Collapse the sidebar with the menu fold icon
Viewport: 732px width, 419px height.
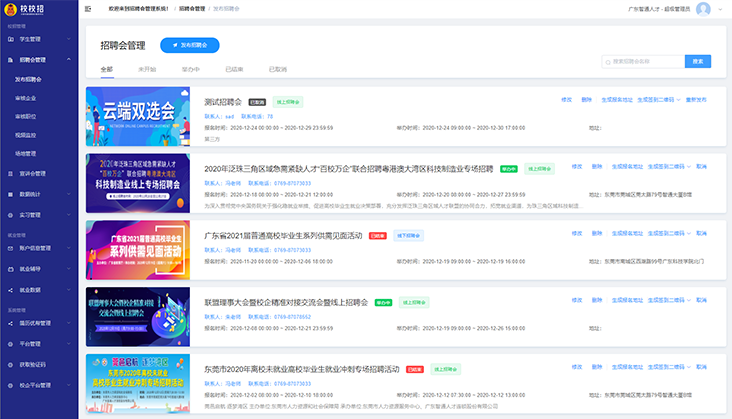pos(88,9)
